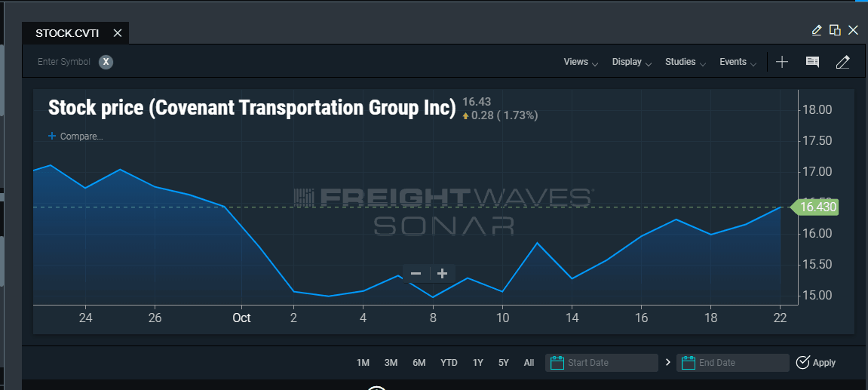868x390 pixels.
Task: Open the Views dropdown menu
Action: coord(581,62)
